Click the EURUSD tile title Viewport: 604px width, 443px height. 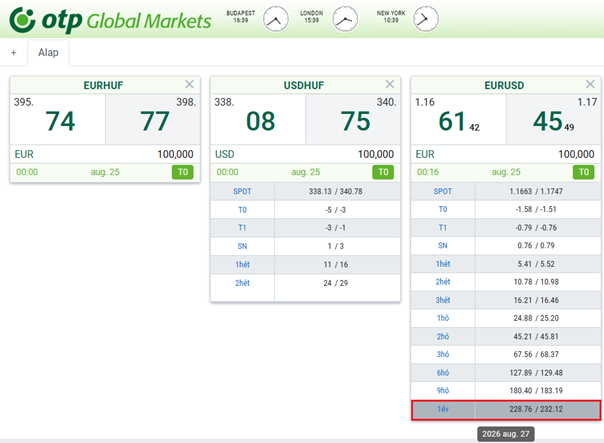(x=504, y=85)
